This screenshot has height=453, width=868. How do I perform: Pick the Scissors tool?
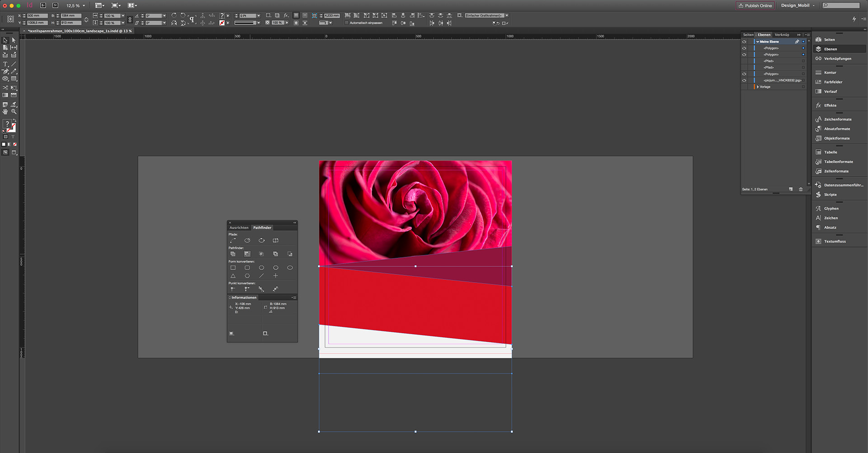point(5,87)
